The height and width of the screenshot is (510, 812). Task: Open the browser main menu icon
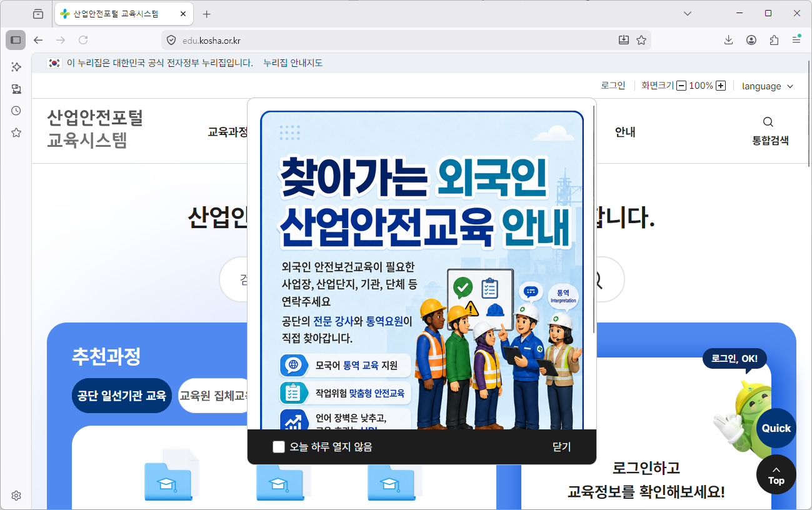796,40
